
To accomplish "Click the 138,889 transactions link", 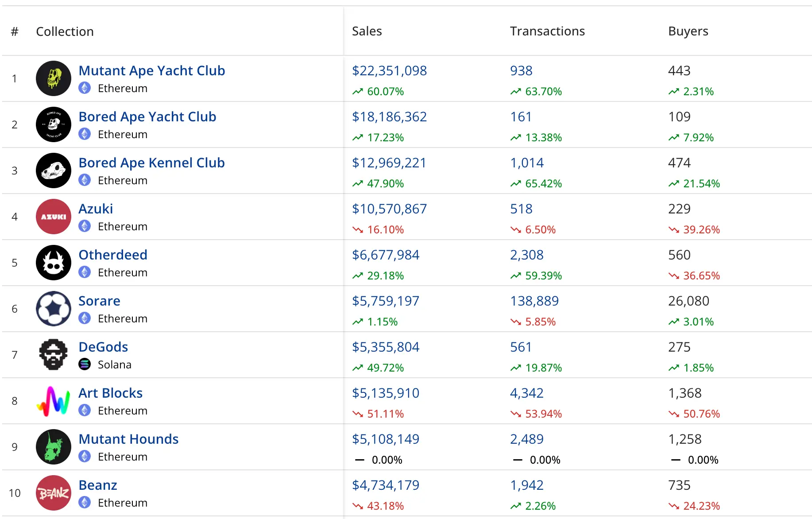I will click(534, 301).
